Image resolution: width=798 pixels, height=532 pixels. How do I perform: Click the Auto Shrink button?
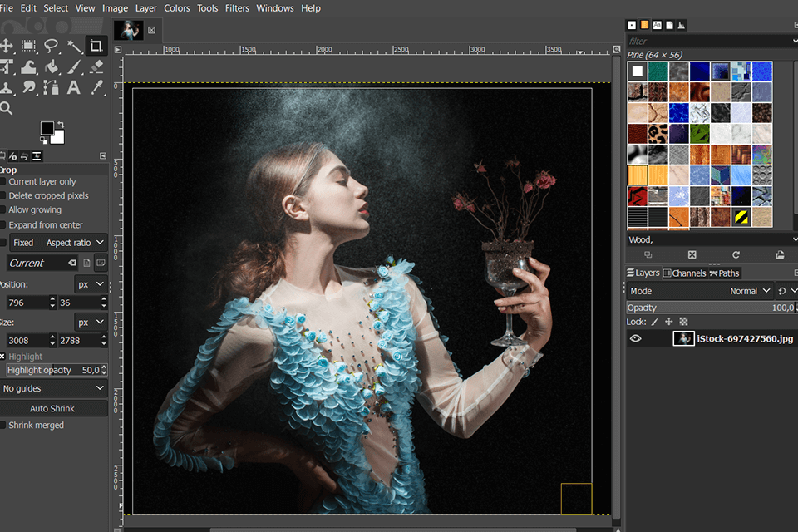click(x=52, y=409)
